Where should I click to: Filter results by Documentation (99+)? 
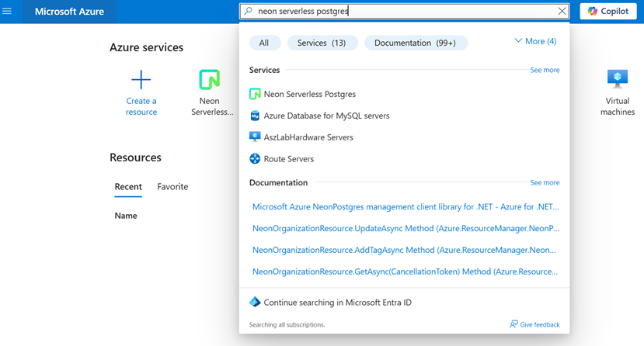click(x=416, y=43)
